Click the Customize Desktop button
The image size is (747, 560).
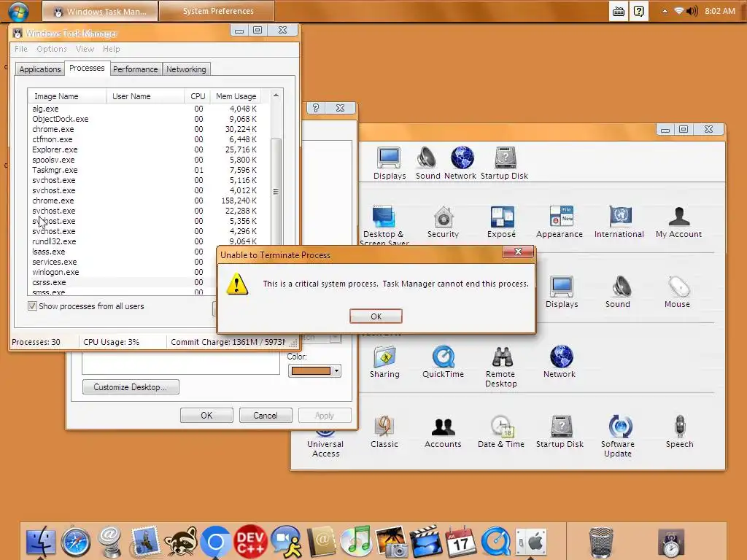131,386
